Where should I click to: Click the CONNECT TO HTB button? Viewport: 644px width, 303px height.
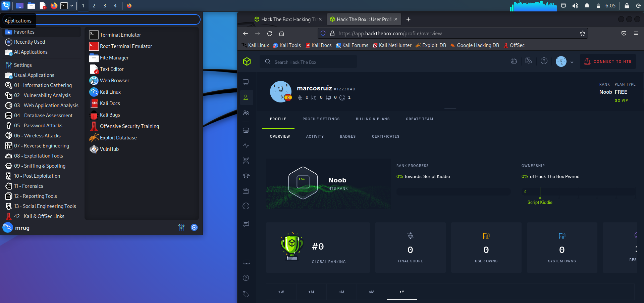[x=607, y=61]
